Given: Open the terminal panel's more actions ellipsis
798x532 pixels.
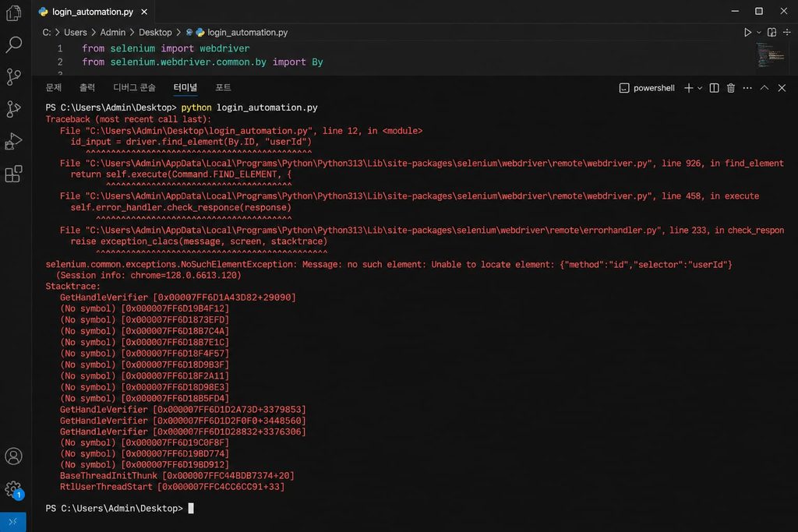Looking at the screenshot, I should pyautogui.click(x=747, y=88).
